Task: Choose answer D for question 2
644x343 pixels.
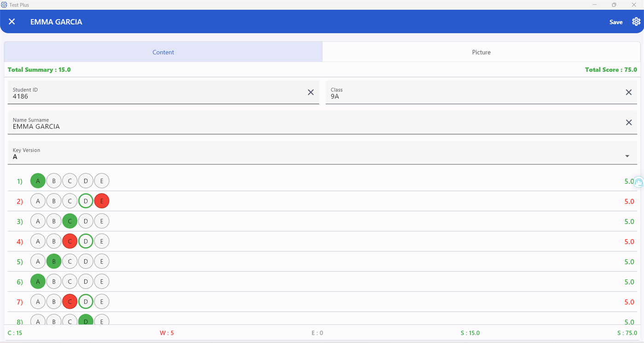Action: [x=86, y=201]
